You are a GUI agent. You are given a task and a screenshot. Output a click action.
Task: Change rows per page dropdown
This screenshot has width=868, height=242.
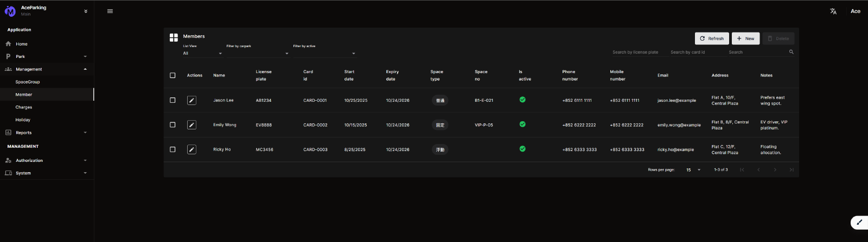(693, 170)
